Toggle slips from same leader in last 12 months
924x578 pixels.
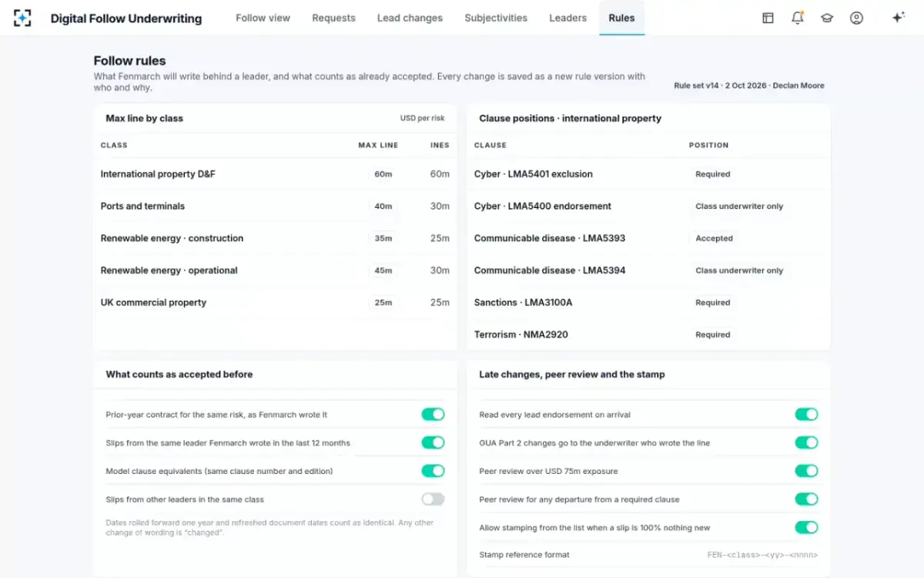(433, 442)
